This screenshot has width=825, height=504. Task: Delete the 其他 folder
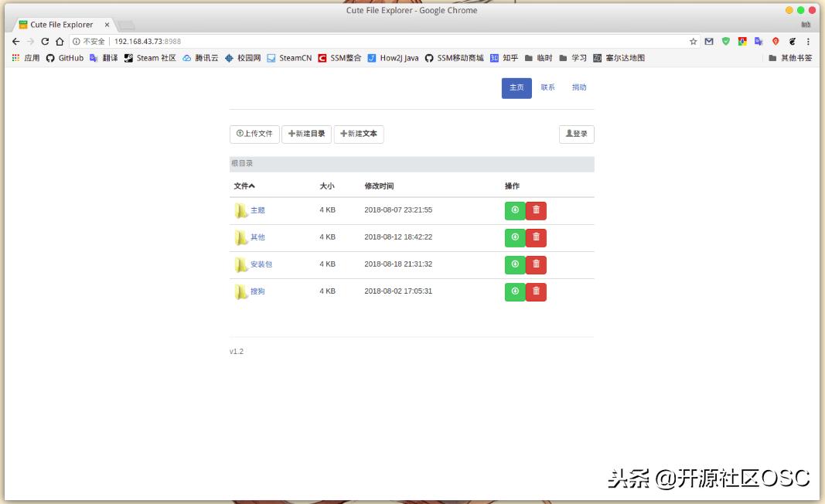pos(536,237)
